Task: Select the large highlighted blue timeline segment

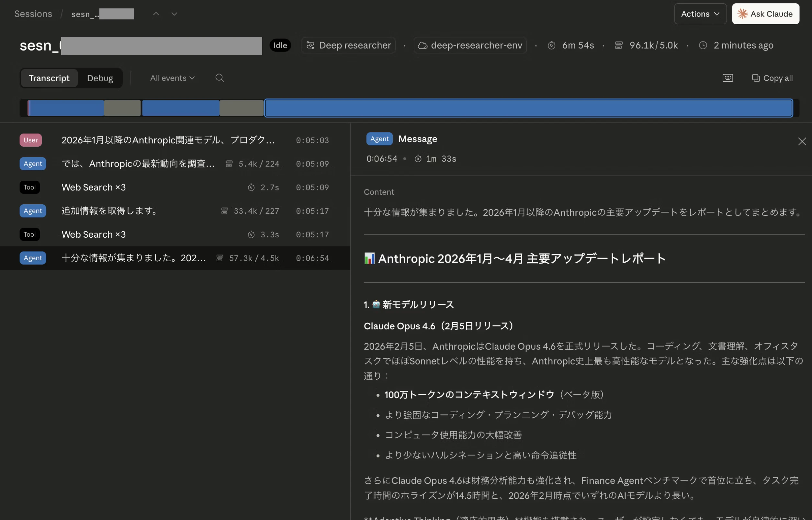Action: point(528,108)
